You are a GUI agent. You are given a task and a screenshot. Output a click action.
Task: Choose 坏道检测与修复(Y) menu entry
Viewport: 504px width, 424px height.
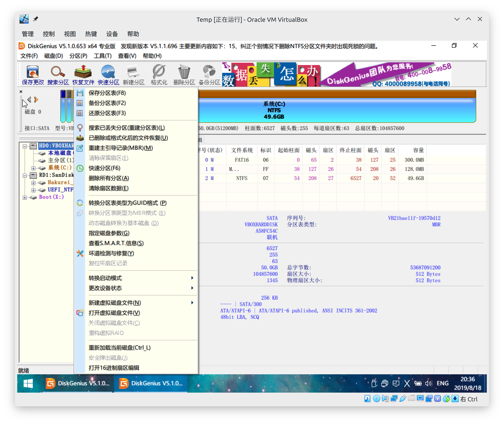[x=136, y=253]
